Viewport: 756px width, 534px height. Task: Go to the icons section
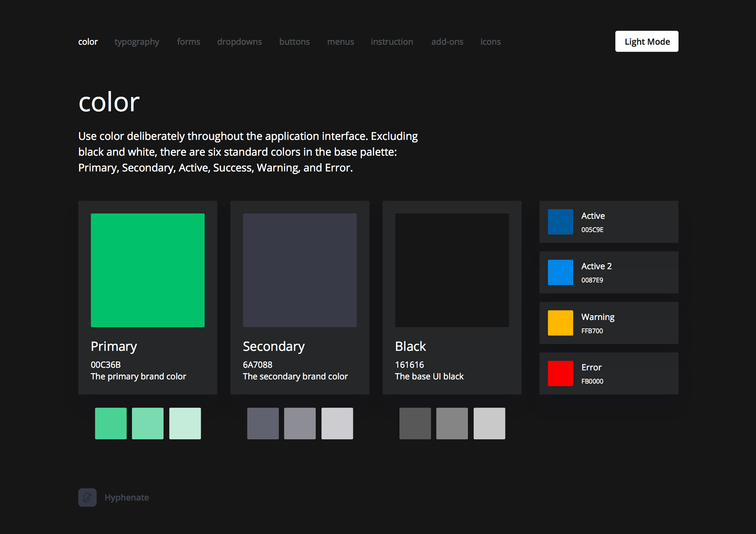point(490,42)
